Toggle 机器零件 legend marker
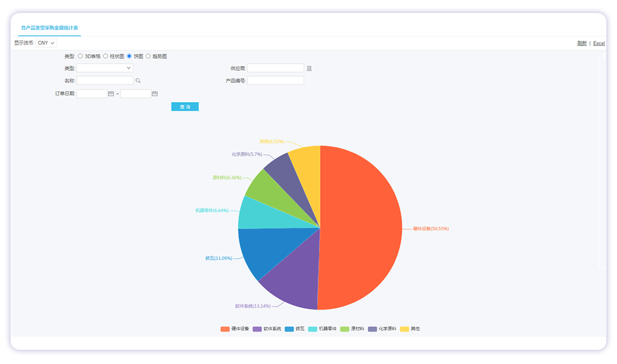The width and height of the screenshot is (617, 364). 313,329
